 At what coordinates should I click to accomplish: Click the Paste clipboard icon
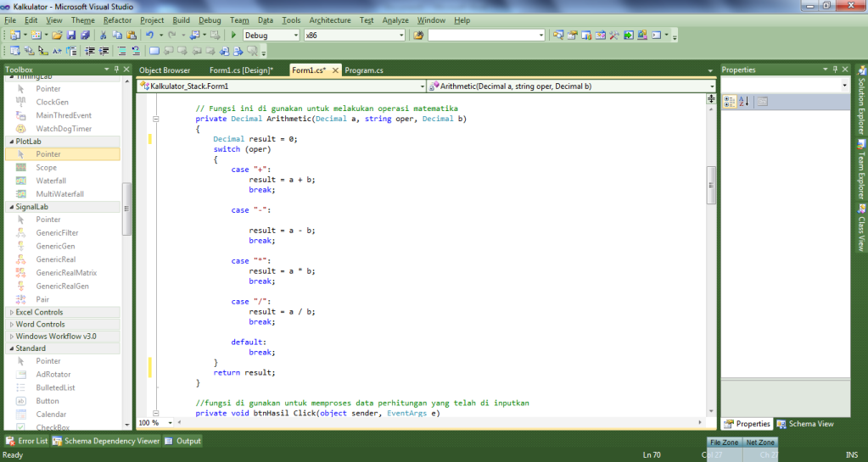132,35
